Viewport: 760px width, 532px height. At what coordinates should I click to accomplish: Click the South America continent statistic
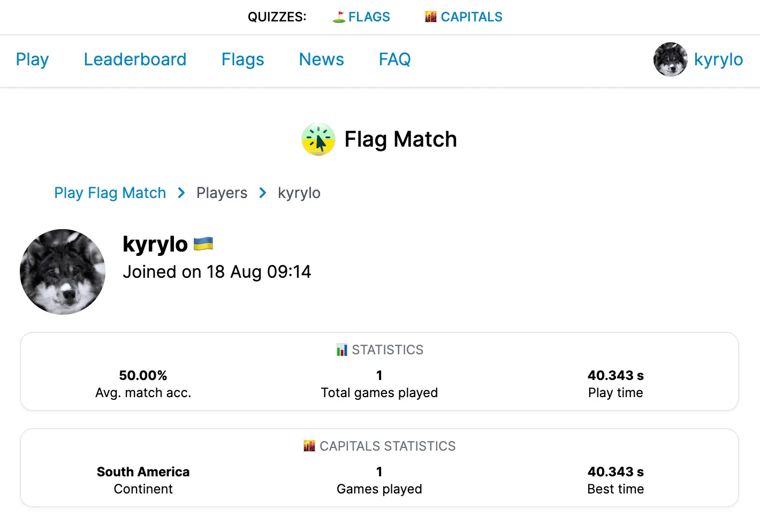143,472
